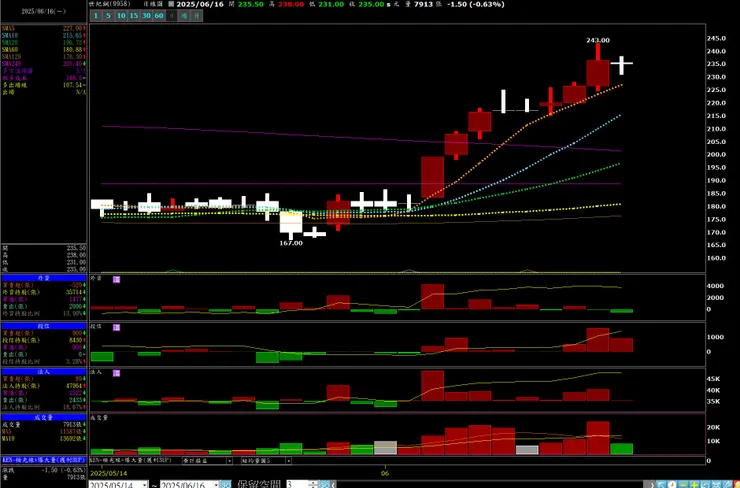
Task: Click the KEN strategy label in left panel
Action: 43,460
